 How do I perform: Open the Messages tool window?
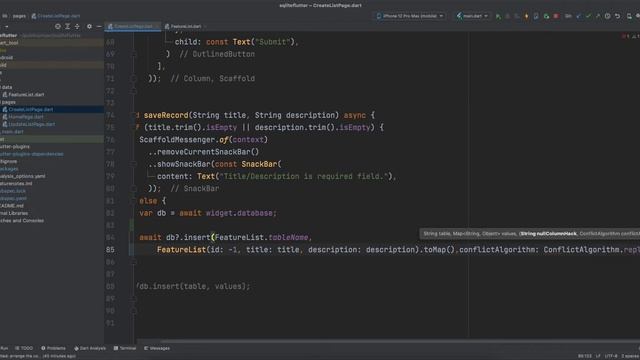tap(157, 348)
